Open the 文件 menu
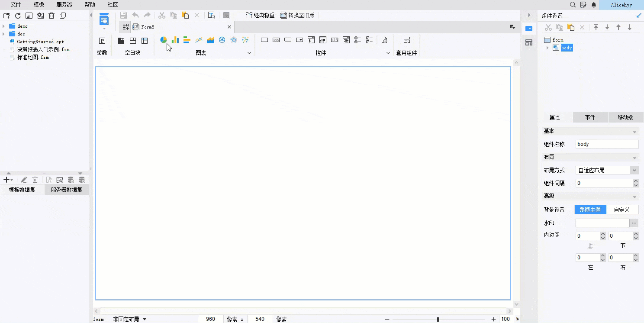 (x=16, y=5)
